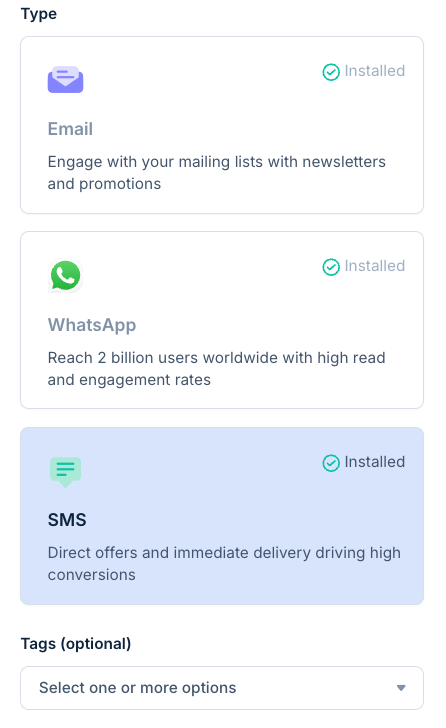Viewport: 446px width, 728px height.
Task: Click the SMS title text
Action: coord(67,520)
